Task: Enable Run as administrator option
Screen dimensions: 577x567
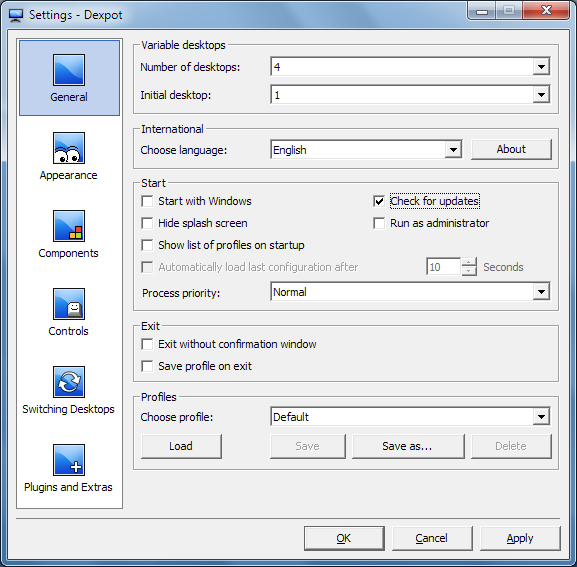Action: 379,223
